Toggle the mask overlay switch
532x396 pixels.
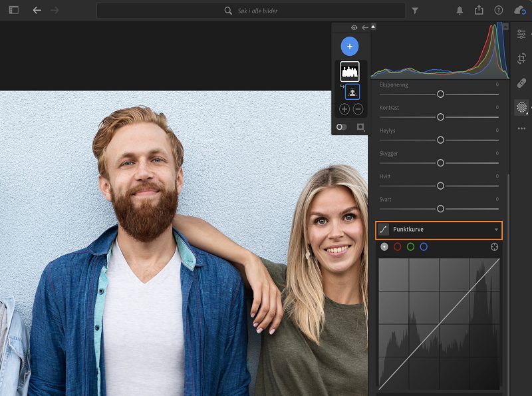point(342,126)
